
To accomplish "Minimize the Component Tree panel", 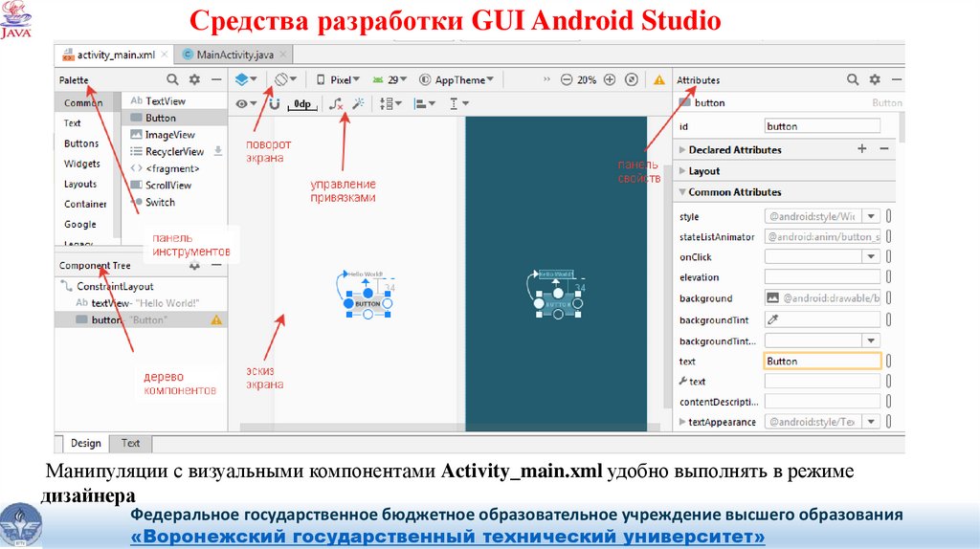I will 216,266.
